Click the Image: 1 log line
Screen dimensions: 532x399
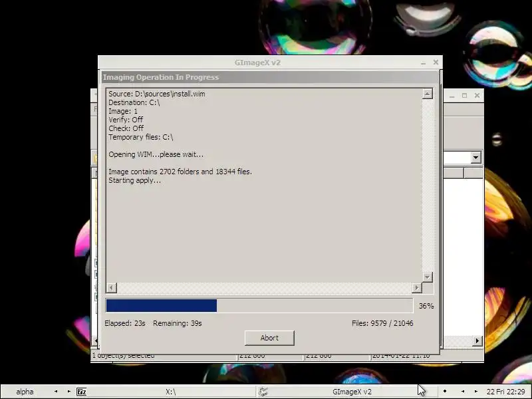pyautogui.click(x=123, y=111)
